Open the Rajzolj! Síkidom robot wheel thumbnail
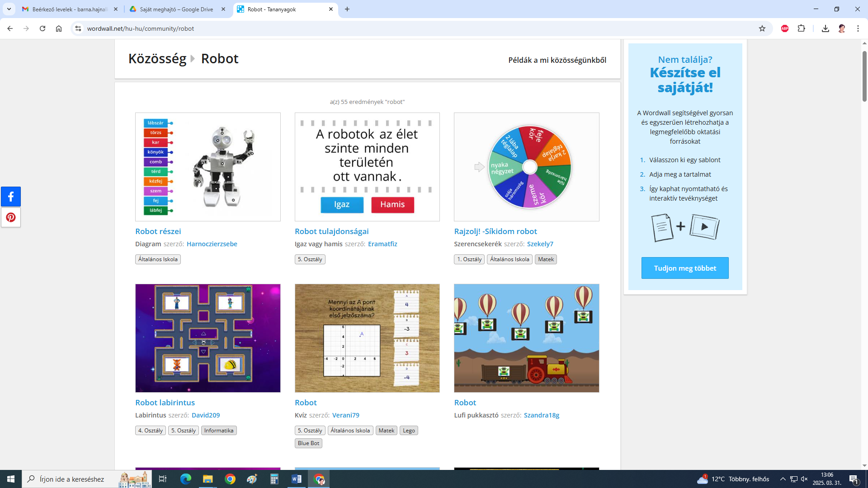Image resolution: width=868 pixels, height=488 pixels. tap(527, 167)
